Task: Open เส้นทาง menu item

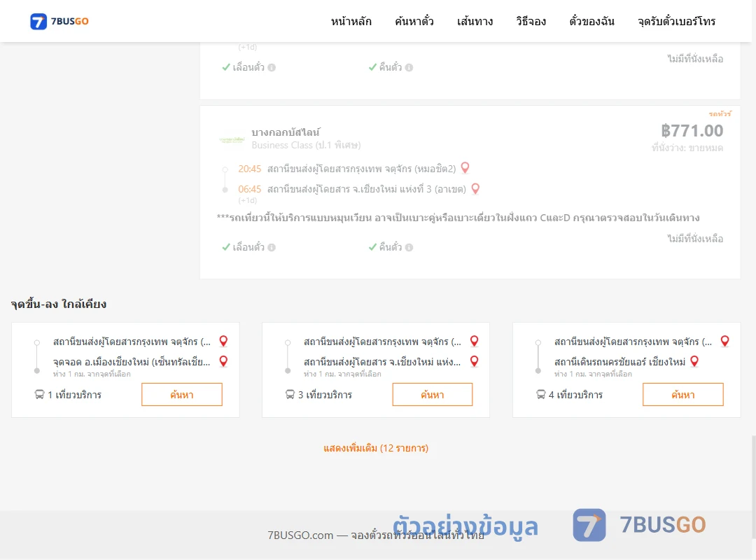Action: [x=475, y=21]
